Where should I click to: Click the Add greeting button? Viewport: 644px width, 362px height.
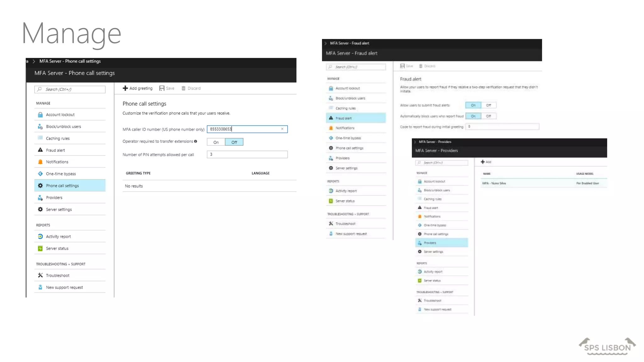(x=137, y=88)
